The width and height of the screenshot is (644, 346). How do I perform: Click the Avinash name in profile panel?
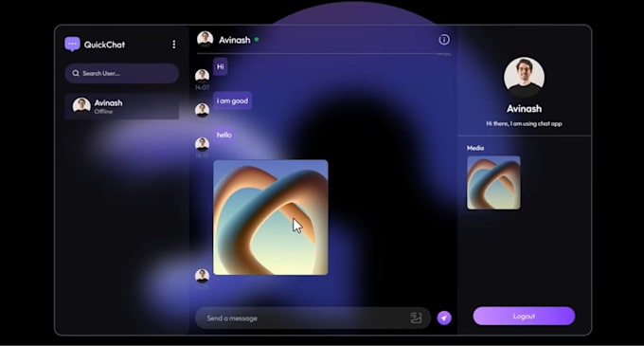524,109
